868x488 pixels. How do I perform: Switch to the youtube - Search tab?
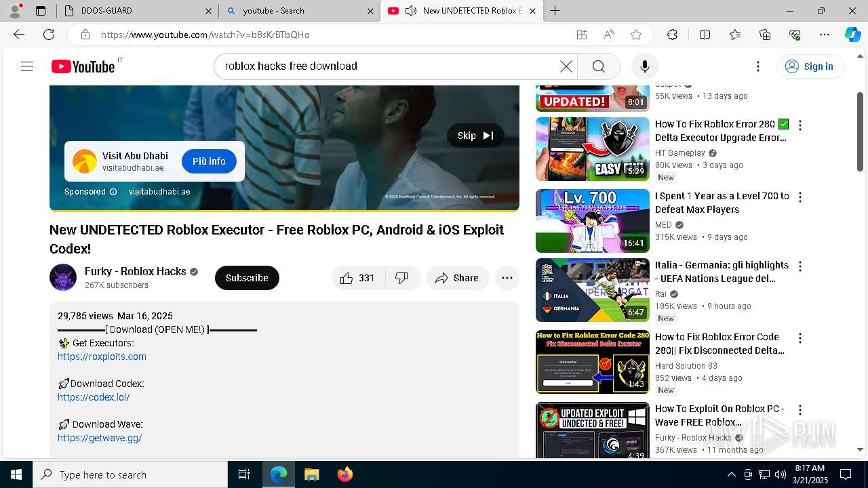coord(298,11)
